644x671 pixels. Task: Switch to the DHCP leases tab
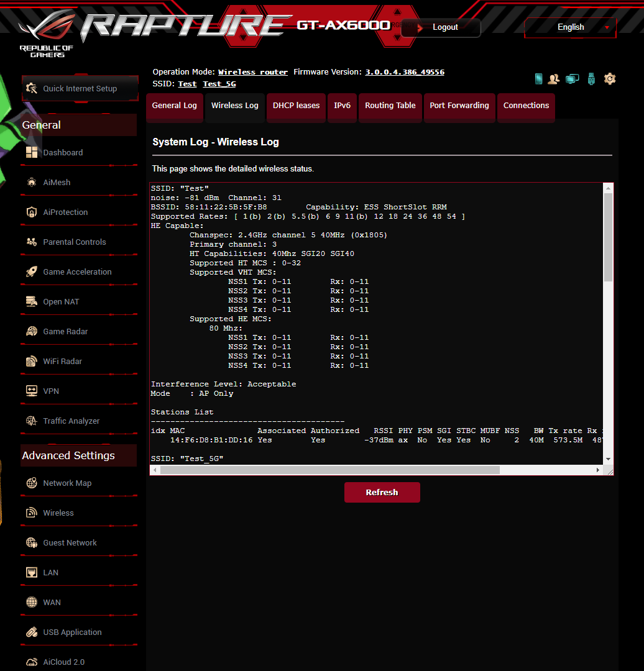tap(296, 106)
